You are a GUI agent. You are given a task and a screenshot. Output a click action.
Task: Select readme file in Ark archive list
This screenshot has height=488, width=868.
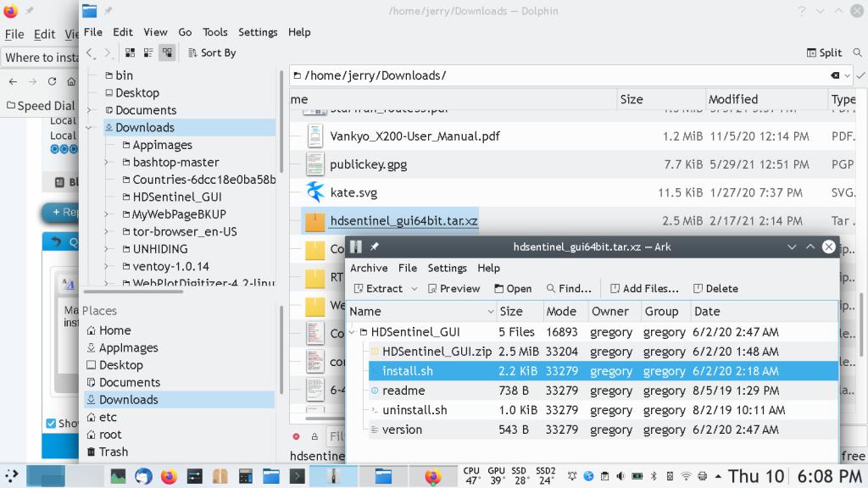coord(403,391)
